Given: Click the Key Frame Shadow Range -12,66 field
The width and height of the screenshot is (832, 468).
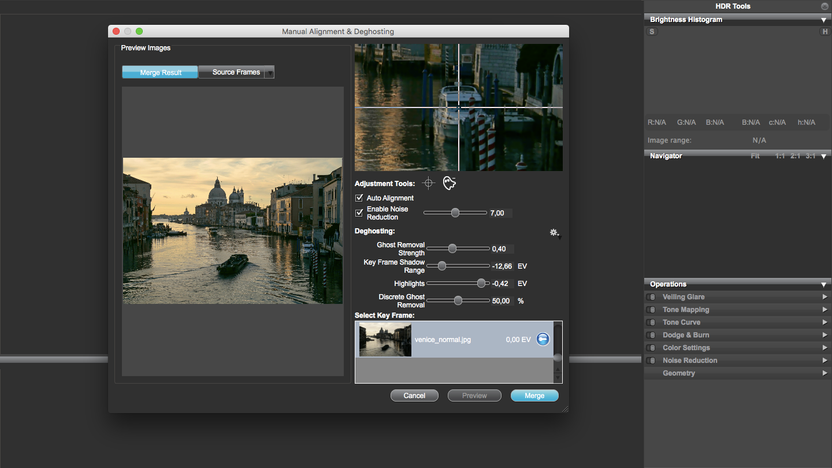Looking at the screenshot, I should click(502, 266).
